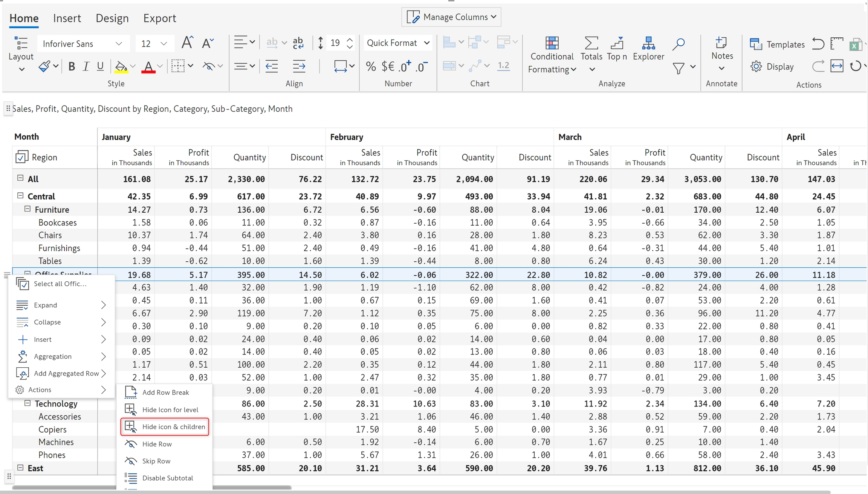
Task: Toggle italic text formatting
Action: click(x=86, y=67)
